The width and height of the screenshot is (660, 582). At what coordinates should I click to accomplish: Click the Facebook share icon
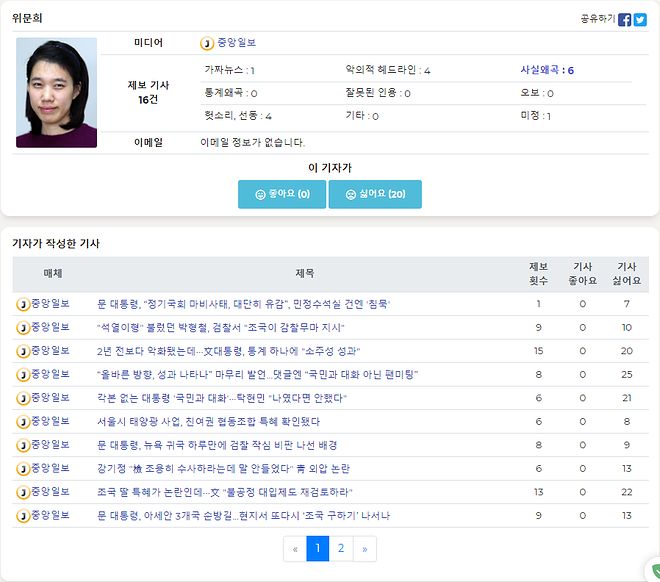[625, 19]
